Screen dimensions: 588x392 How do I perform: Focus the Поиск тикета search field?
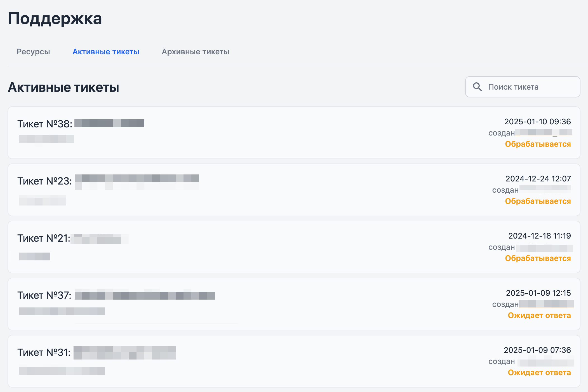pyautogui.click(x=523, y=87)
